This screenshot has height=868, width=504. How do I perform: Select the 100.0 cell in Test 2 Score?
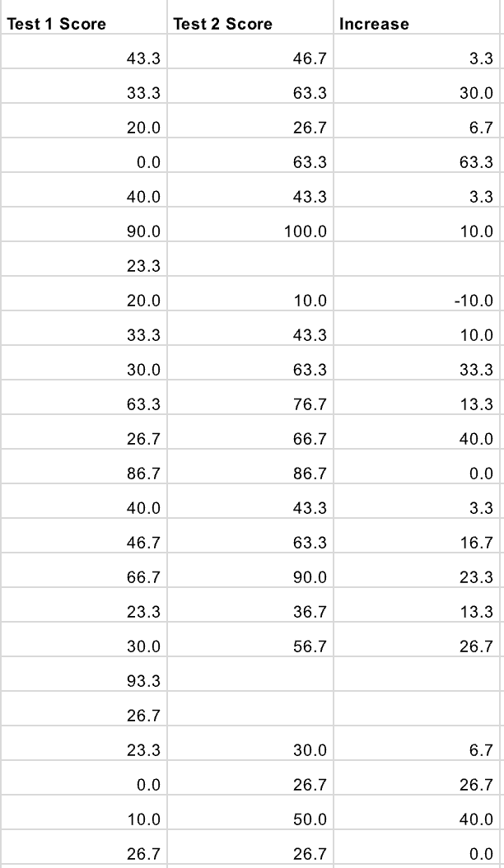point(309,231)
